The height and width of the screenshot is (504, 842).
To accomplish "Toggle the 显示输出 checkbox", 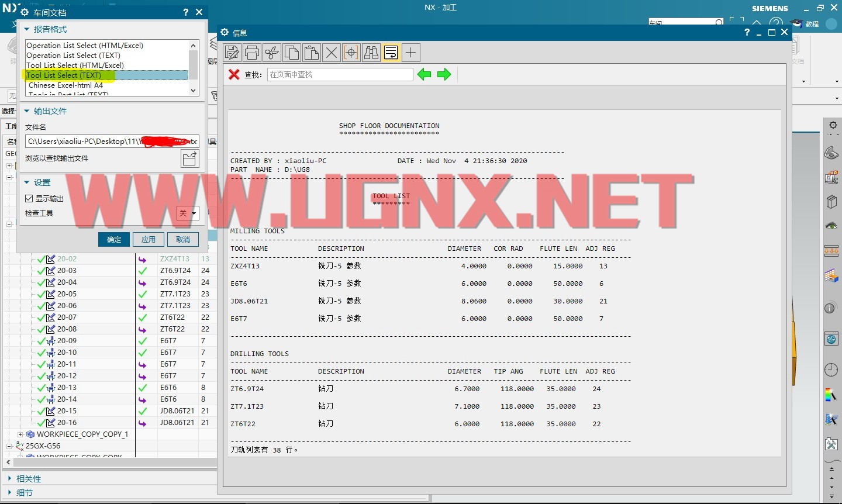I will click(x=29, y=199).
